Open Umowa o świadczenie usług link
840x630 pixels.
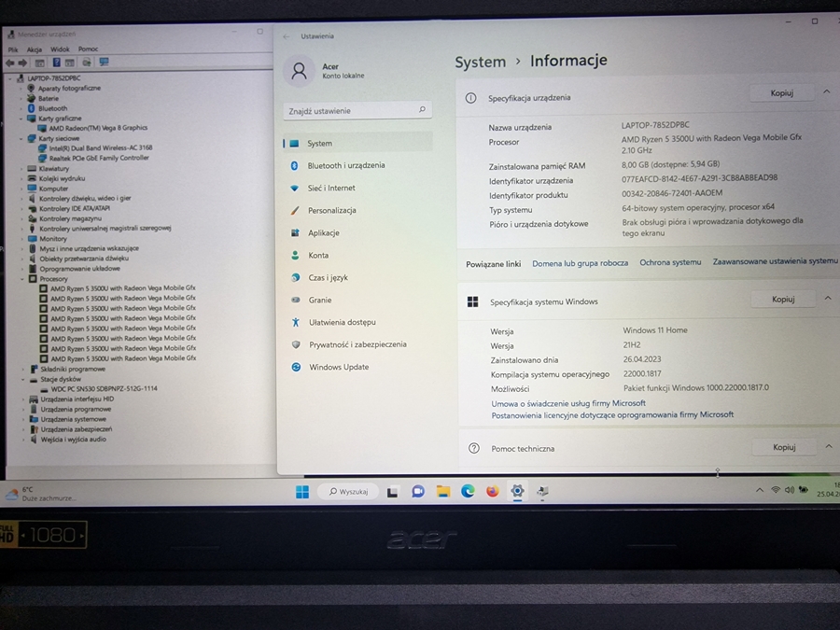567,403
